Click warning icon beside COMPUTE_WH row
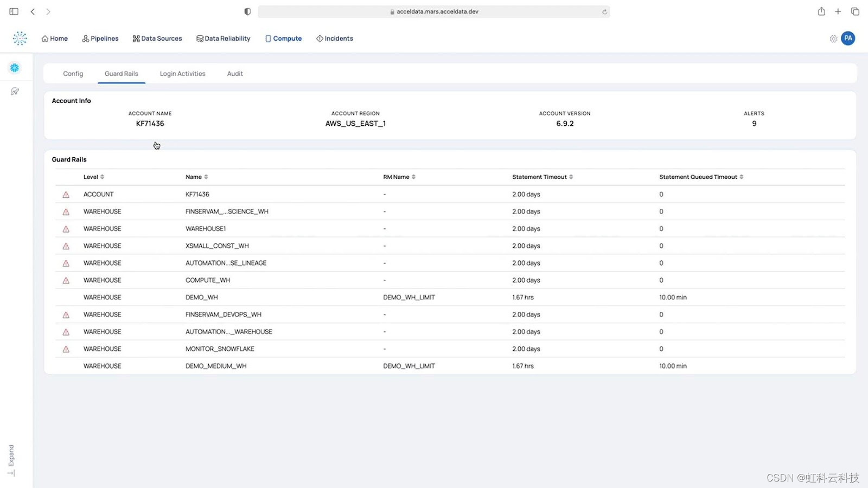 66,281
